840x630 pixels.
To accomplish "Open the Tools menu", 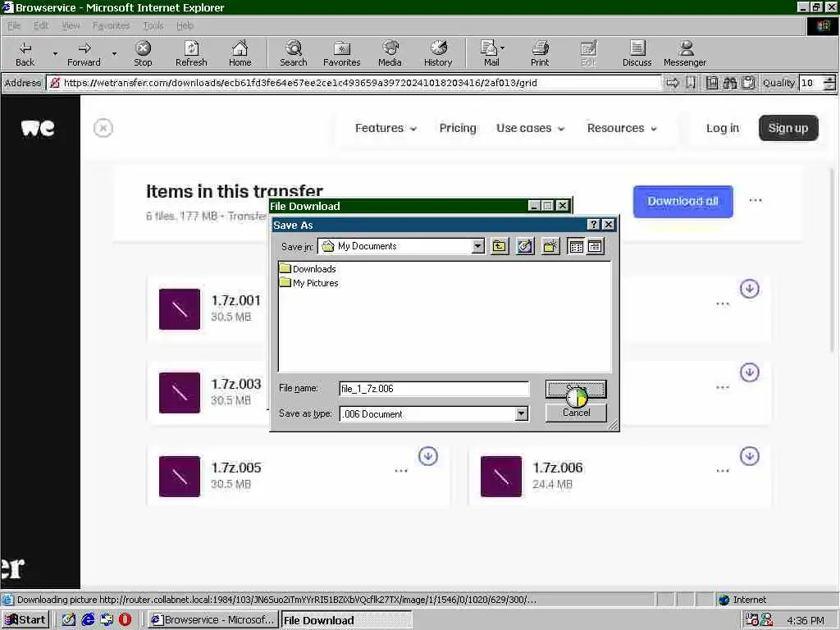I will coord(153,25).
